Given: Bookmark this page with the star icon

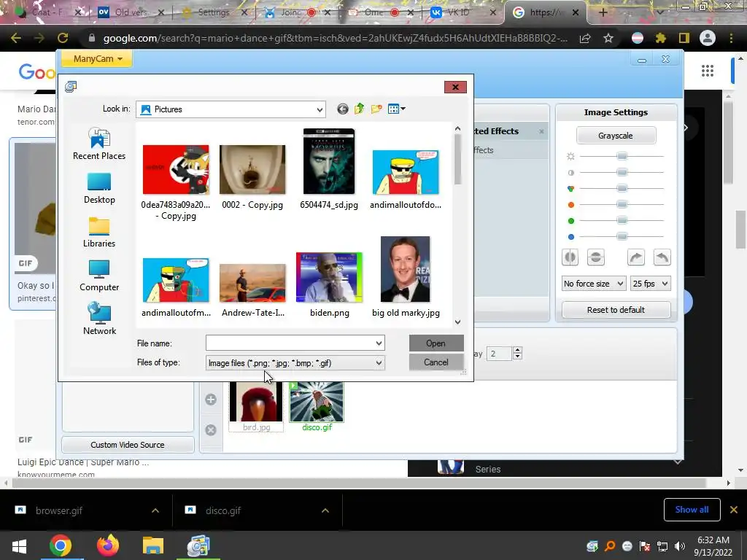Looking at the screenshot, I should click(x=608, y=38).
